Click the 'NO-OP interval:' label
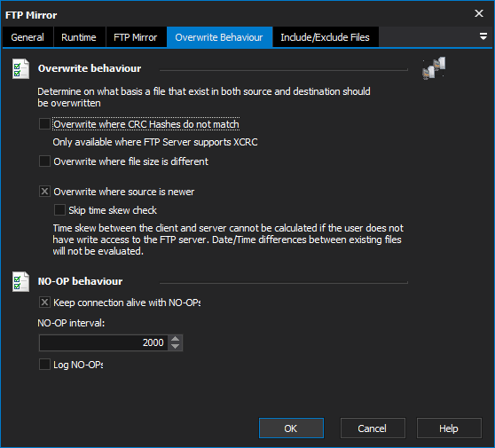The width and height of the screenshot is (495, 448). 71,323
